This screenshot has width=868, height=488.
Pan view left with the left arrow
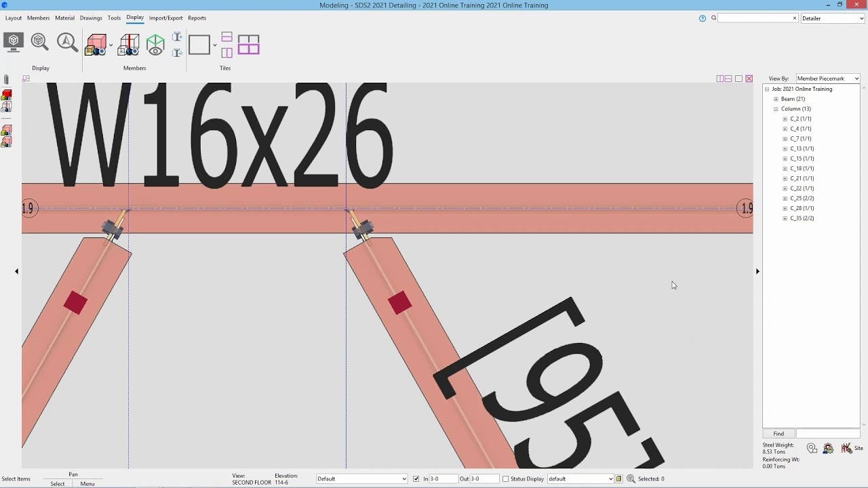[x=17, y=271]
